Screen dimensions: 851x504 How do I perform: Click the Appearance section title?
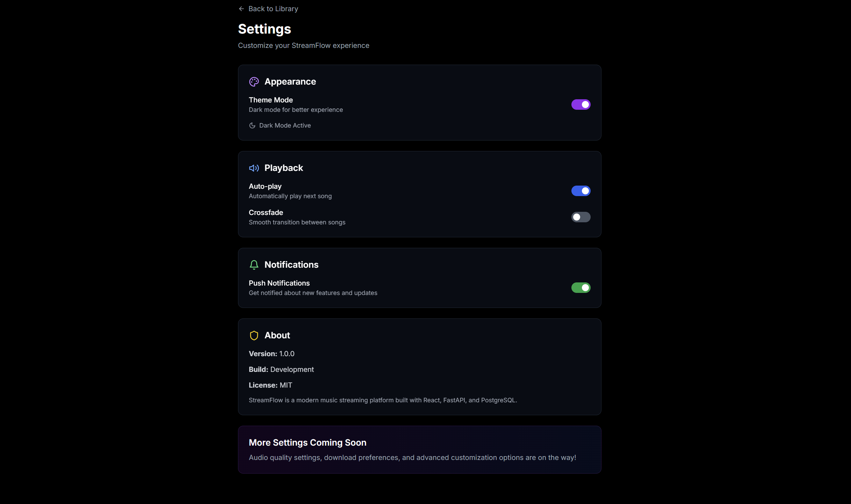coord(290,82)
